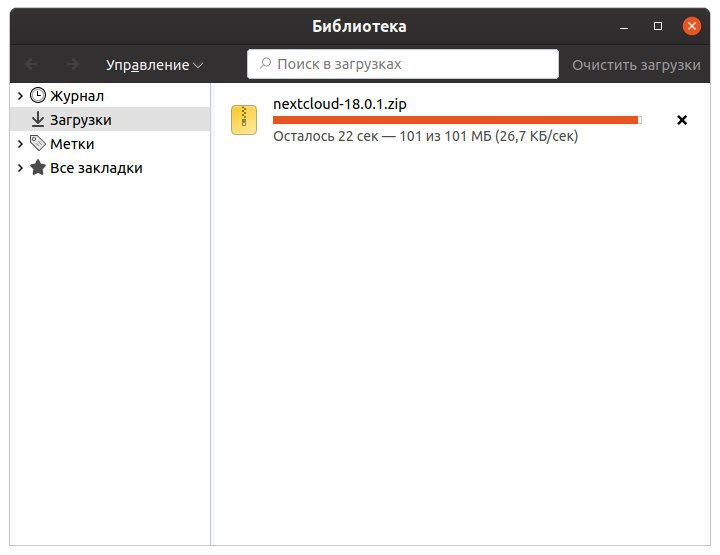Screen dimensions: 720x555
Task: Select the Загрузки download arrow icon
Action: (x=38, y=119)
